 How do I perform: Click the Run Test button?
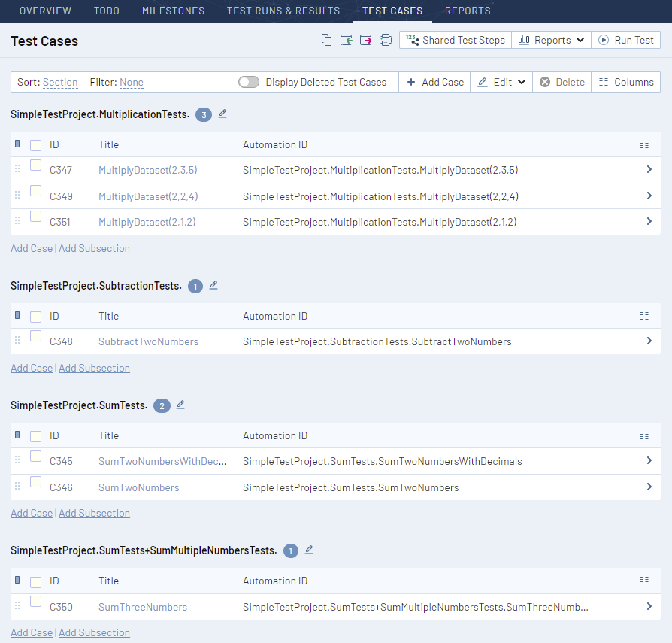pyautogui.click(x=625, y=40)
